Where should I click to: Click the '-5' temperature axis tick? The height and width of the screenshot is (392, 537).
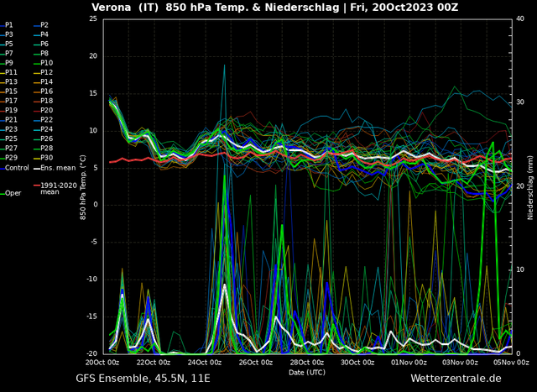click(x=93, y=243)
